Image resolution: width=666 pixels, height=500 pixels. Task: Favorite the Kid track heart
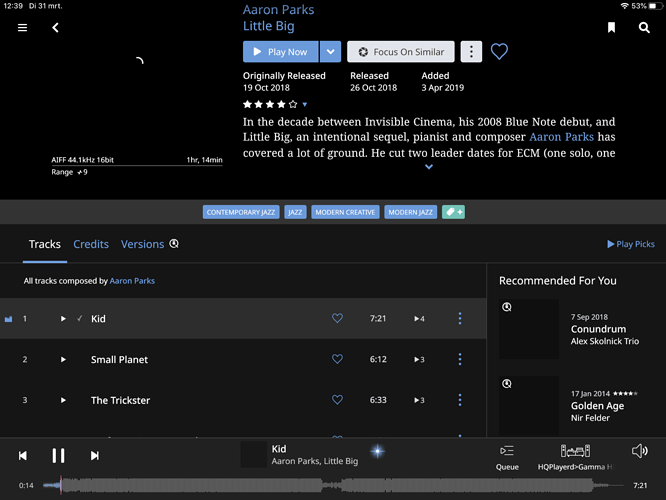pyautogui.click(x=337, y=318)
